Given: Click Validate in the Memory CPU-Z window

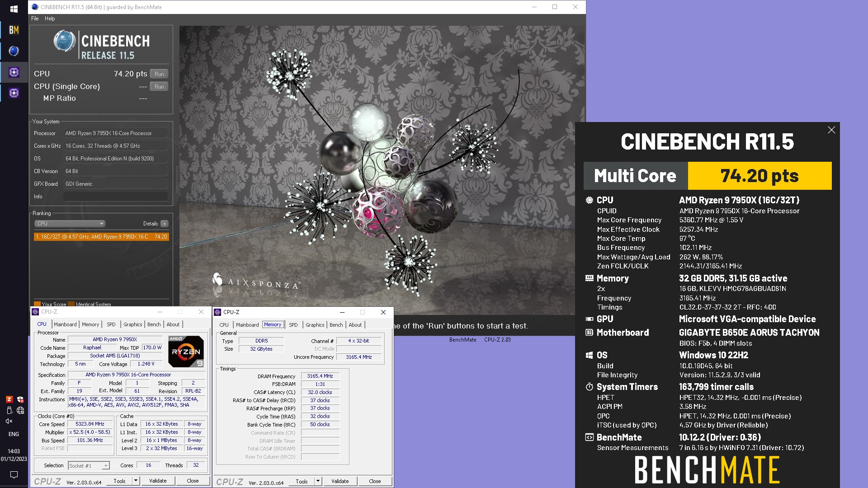Looking at the screenshot, I should [340, 481].
